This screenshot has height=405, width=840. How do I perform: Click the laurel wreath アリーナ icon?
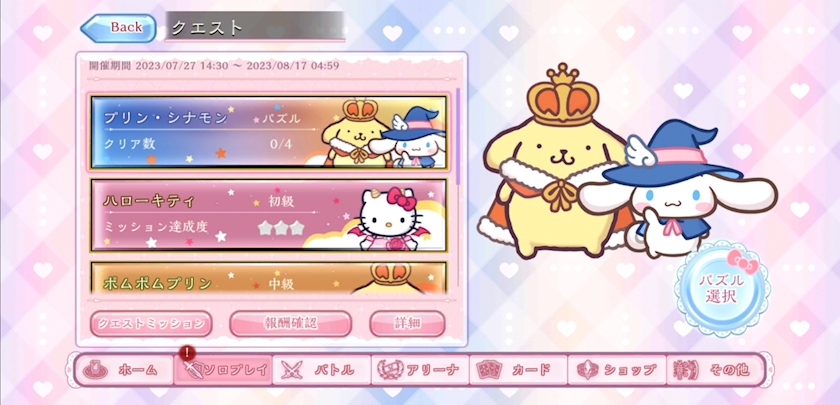[x=390, y=370]
